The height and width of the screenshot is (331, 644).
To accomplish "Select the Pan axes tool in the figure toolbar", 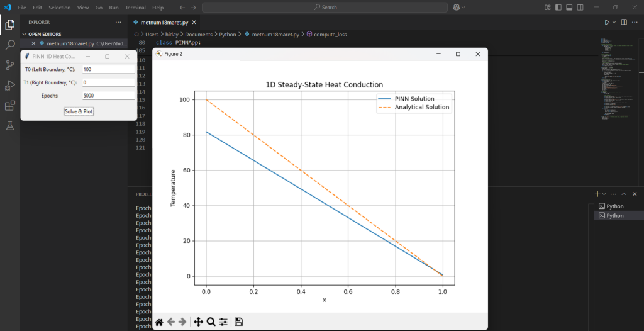I will pos(198,322).
